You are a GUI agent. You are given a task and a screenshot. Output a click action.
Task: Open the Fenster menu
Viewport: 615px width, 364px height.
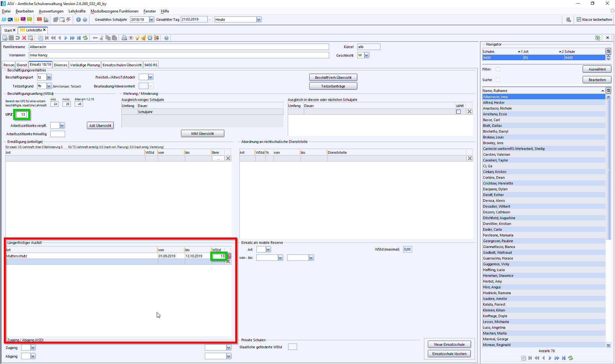tap(150, 11)
